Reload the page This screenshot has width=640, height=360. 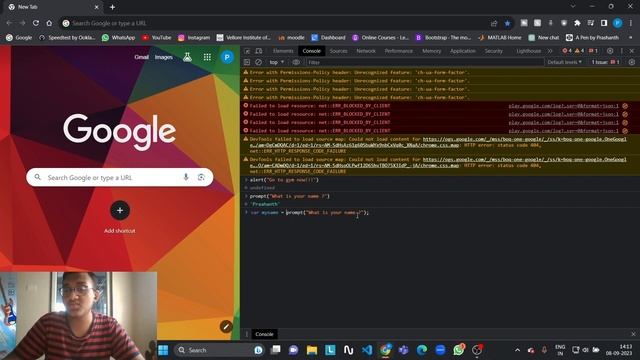[x=36, y=23]
